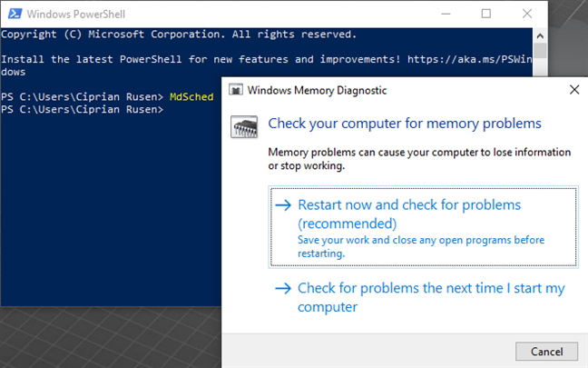The width and height of the screenshot is (588, 368).
Task: Click the Copyright (C) Microsoft Corporation line
Action: point(179,35)
